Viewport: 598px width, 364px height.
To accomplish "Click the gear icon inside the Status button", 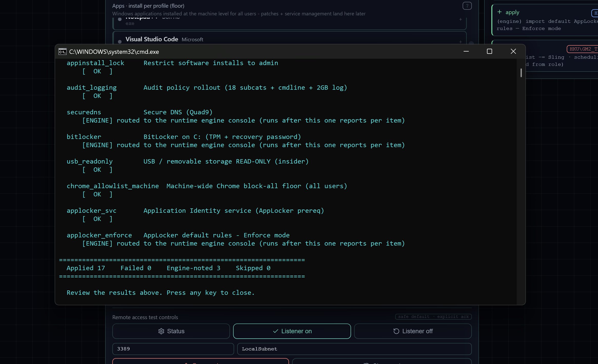I will point(161,331).
